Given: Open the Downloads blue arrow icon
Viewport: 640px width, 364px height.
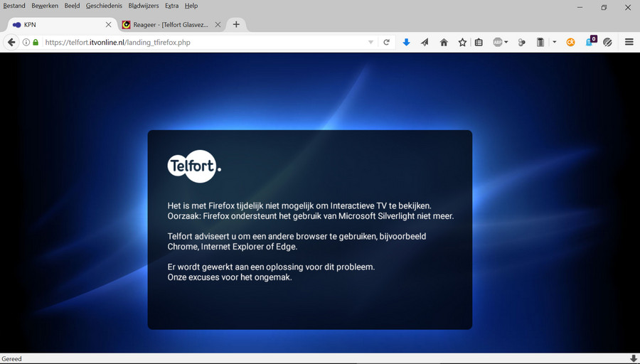Looking at the screenshot, I should click(406, 42).
